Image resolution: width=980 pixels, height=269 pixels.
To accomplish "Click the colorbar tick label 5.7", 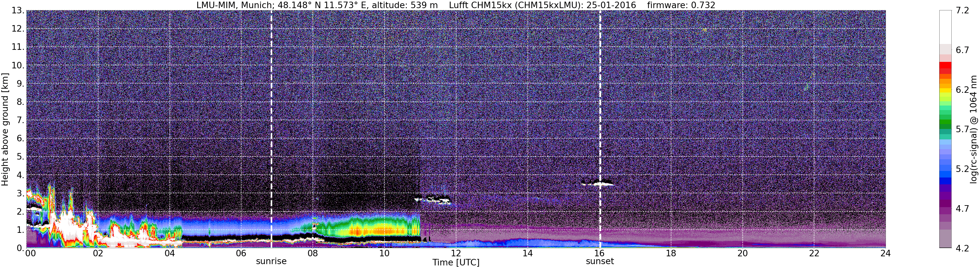I will (x=962, y=129).
